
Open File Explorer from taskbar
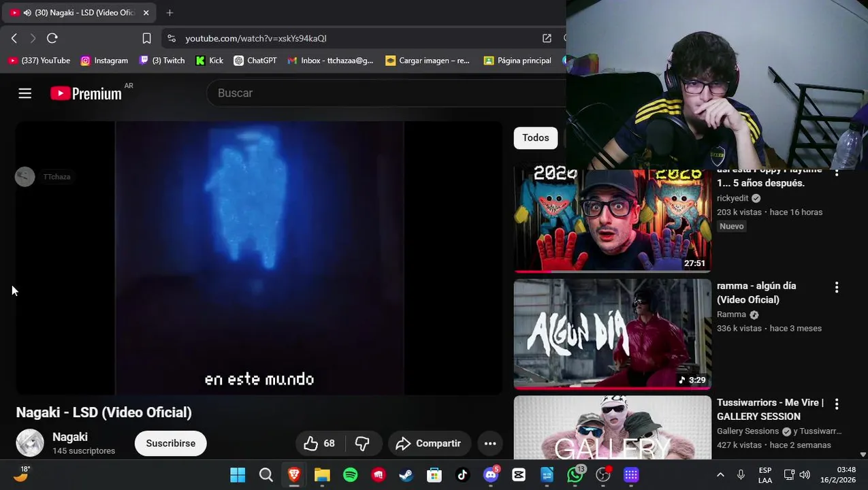pyautogui.click(x=322, y=475)
